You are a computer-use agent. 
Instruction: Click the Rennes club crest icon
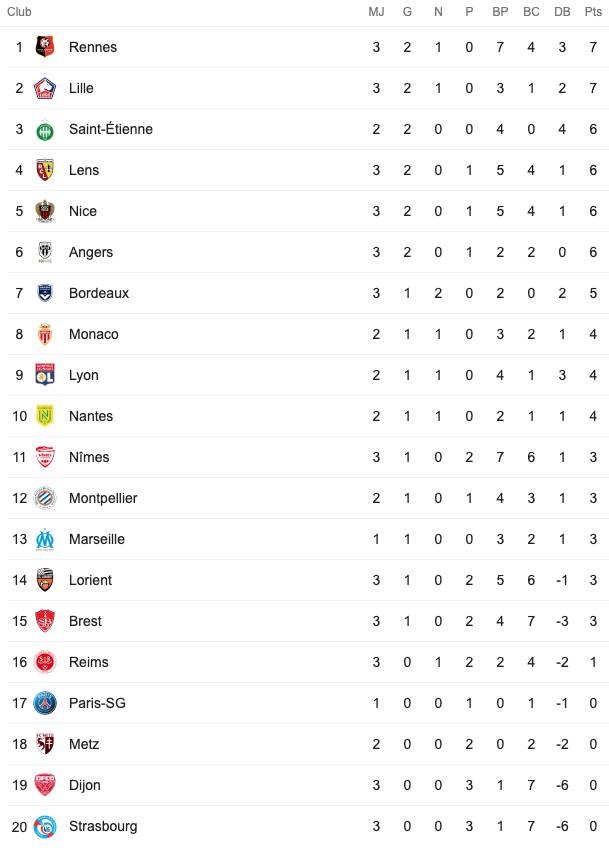(45, 47)
